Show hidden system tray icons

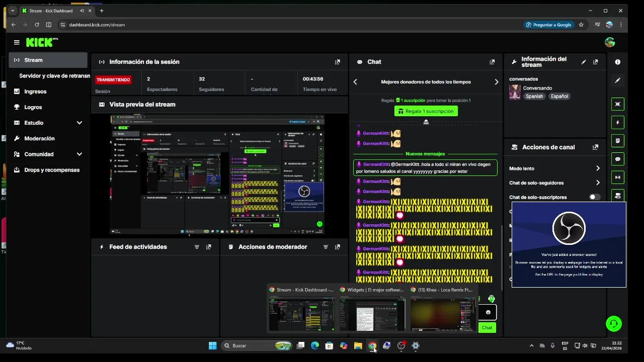pos(531,345)
